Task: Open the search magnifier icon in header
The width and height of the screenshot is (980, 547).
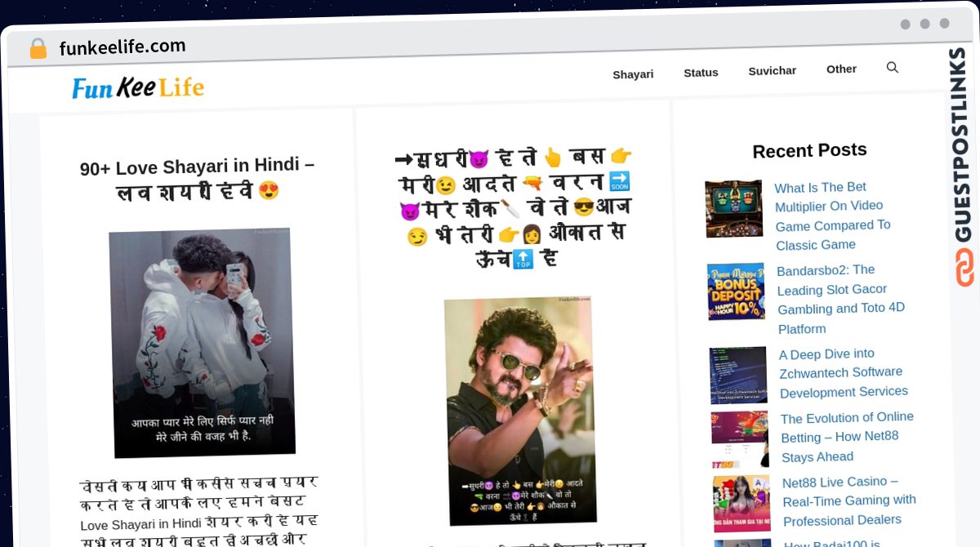Action: (892, 68)
